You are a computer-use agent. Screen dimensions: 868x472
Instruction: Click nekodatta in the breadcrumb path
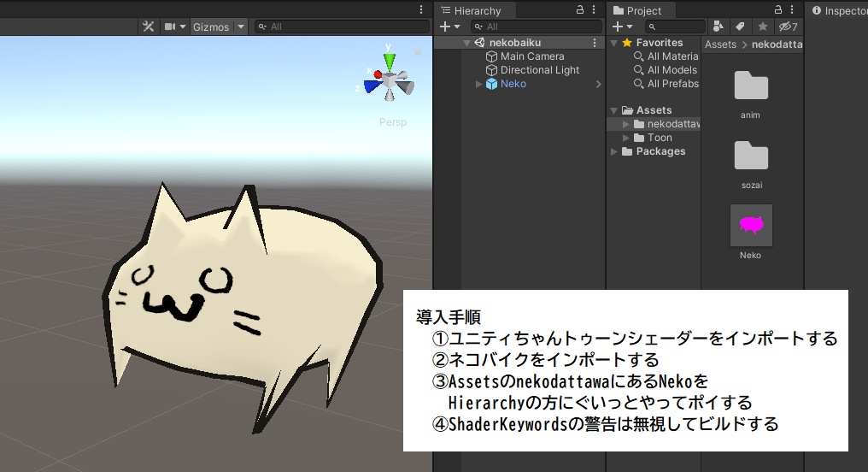[x=777, y=44]
